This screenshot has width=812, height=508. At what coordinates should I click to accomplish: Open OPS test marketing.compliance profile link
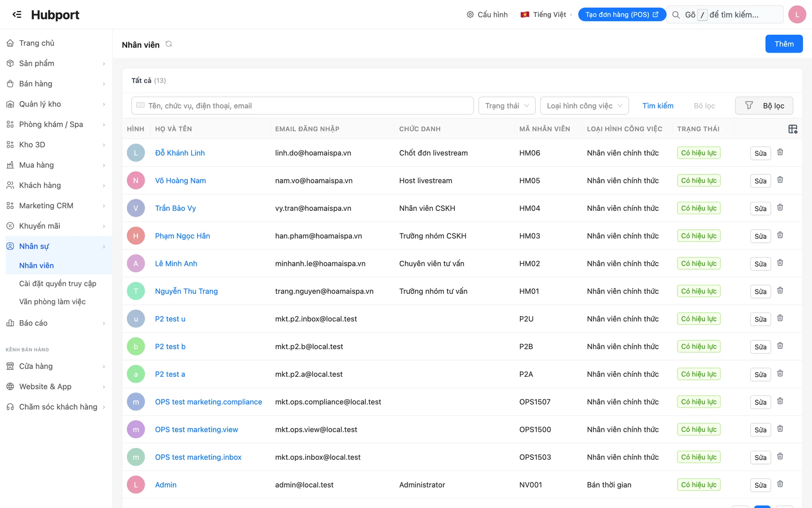coord(208,402)
